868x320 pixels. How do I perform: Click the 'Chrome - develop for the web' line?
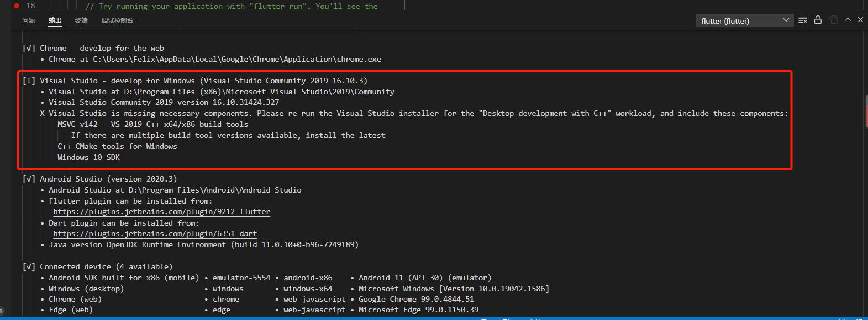pos(93,49)
